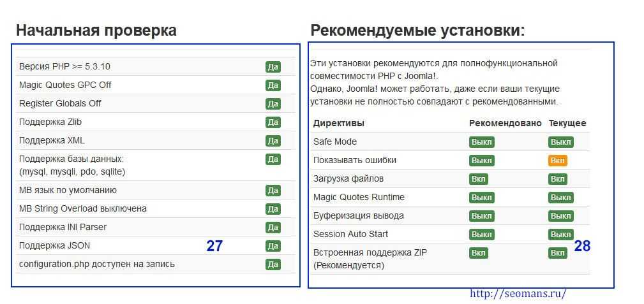The width and height of the screenshot is (644, 304).
Task: Click the Рекомендуемые установки heading
Action: 417,30
